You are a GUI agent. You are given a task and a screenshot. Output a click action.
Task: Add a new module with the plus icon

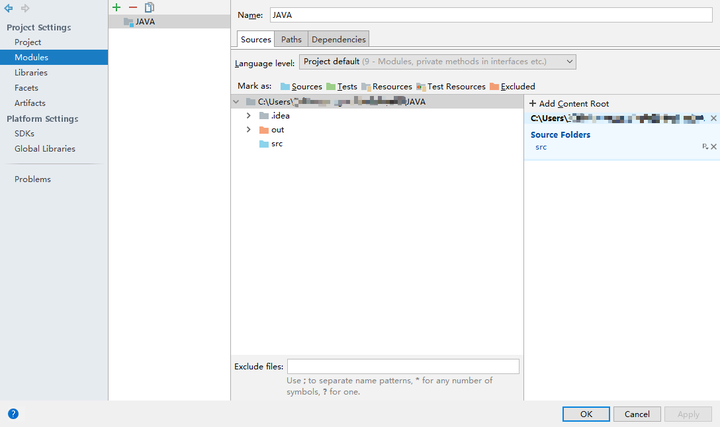pos(116,7)
